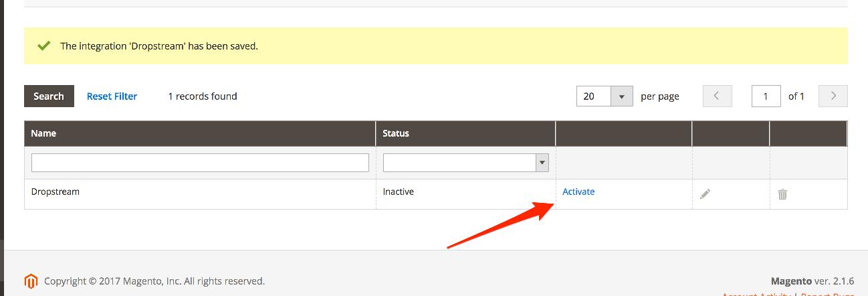Click the Magento logo in the footer
This screenshot has width=868, height=296.
(31, 281)
